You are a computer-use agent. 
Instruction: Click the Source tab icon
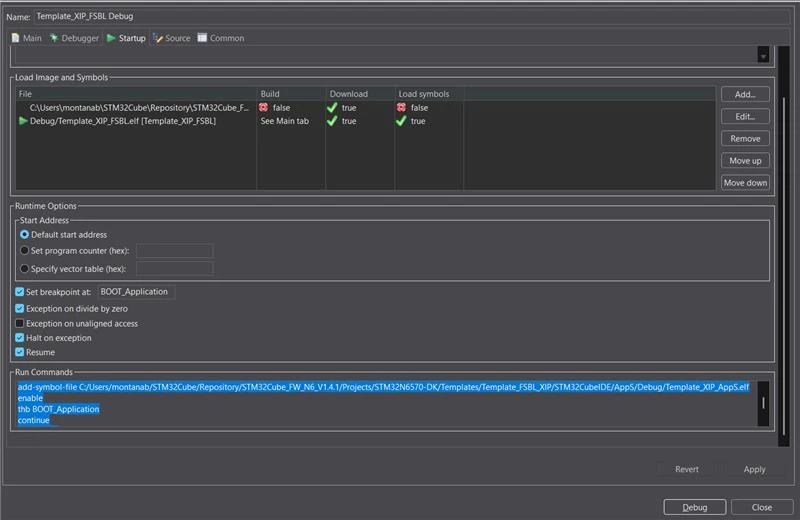coord(158,38)
